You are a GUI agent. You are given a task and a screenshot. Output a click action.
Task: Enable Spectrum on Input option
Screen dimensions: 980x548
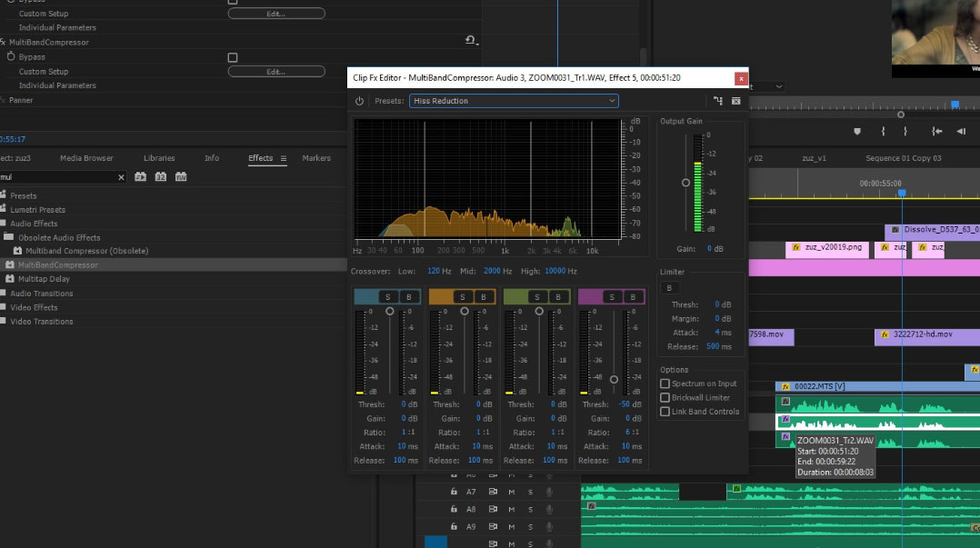[665, 384]
